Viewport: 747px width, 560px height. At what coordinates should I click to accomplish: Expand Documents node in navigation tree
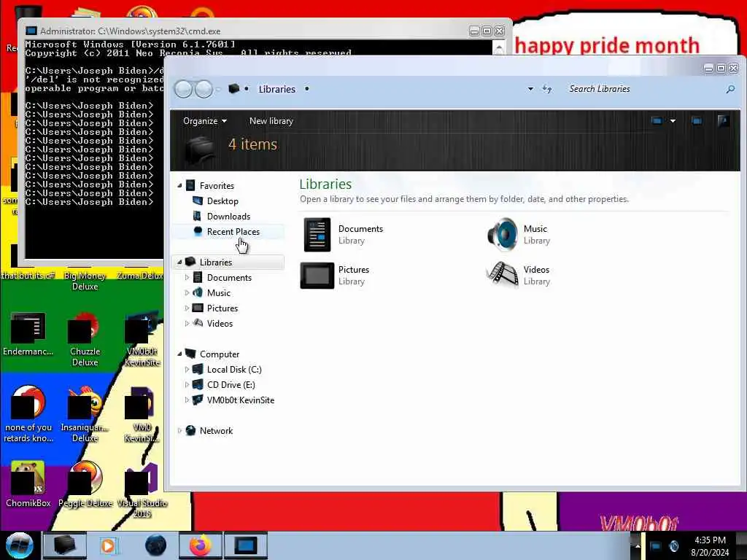click(187, 277)
